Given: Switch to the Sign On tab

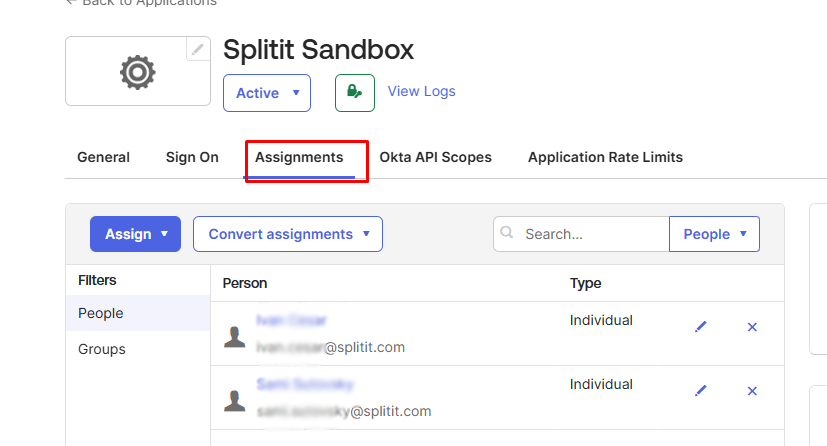Looking at the screenshot, I should click(x=192, y=157).
